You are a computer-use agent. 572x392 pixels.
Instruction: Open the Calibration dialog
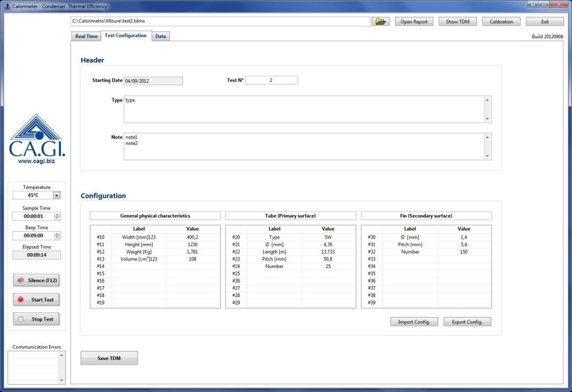pyautogui.click(x=501, y=22)
